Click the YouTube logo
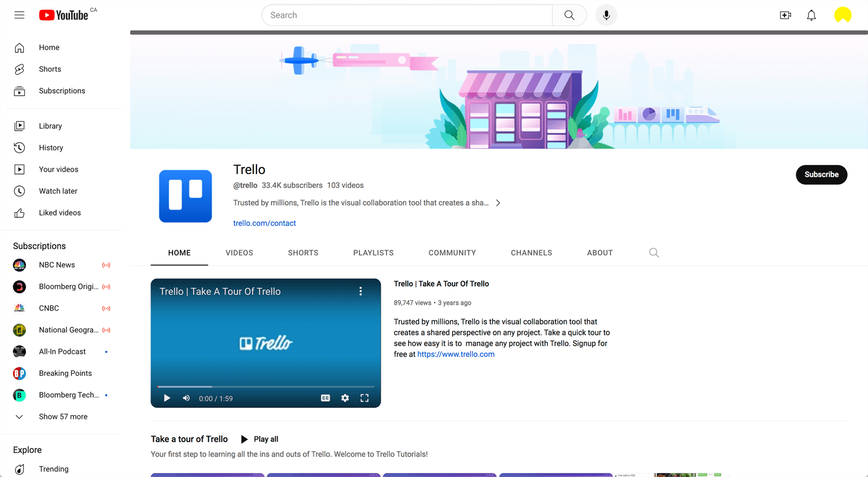868x477 pixels. 64,15
